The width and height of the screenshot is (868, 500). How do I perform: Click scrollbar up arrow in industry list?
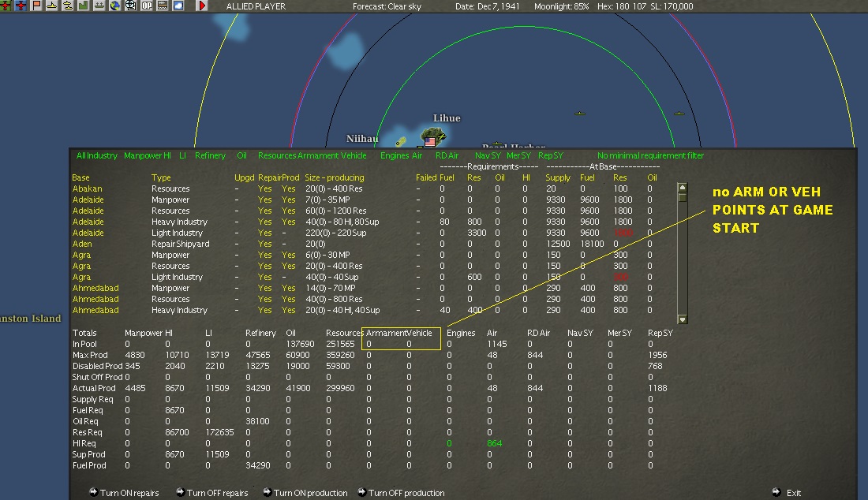coord(682,187)
